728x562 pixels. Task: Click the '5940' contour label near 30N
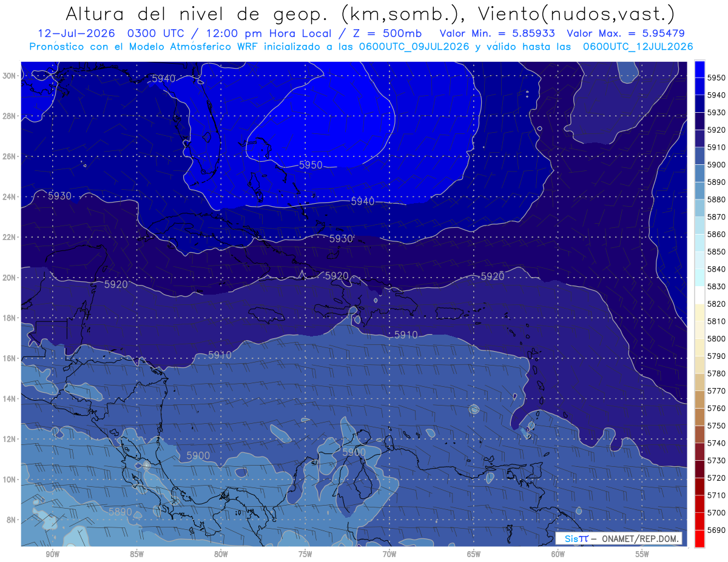coord(164,79)
